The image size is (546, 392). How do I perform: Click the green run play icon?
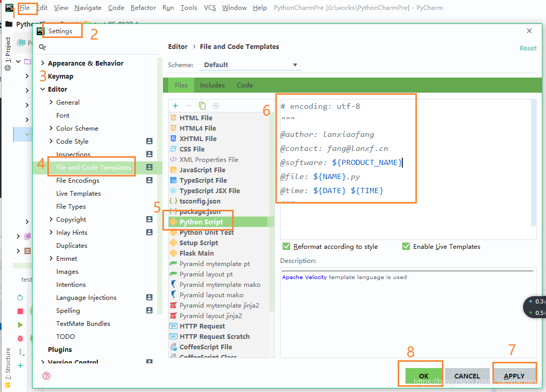(x=20, y=325)
